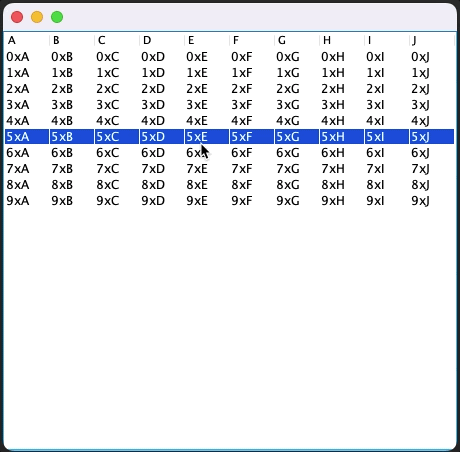Click column header A
This screenshot has width=460, height=452.
(27, 40)
